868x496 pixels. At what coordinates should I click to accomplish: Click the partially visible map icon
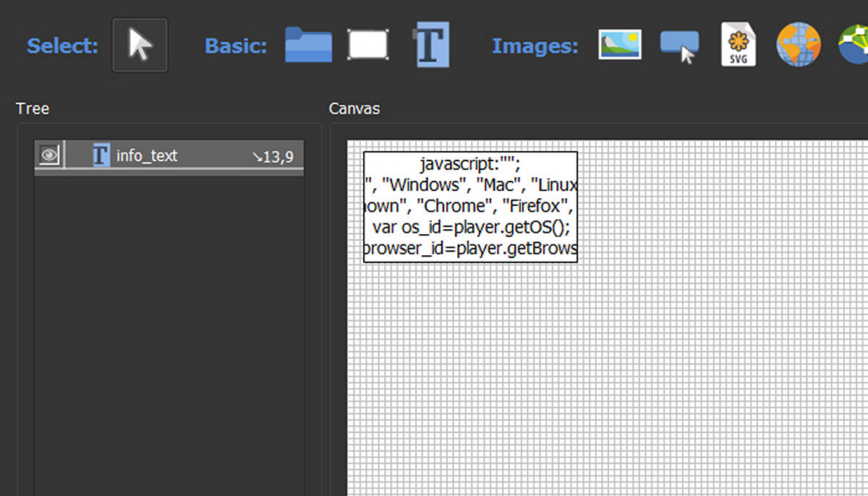(x=854, y=45)
